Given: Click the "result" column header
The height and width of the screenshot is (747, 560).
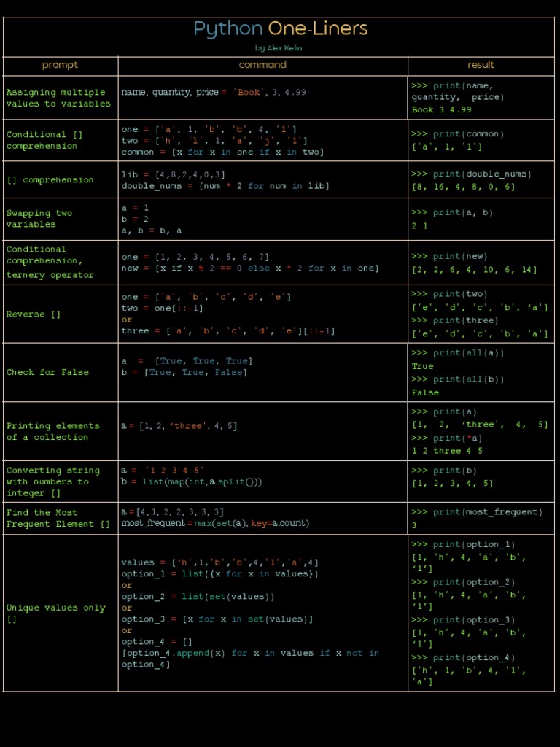Looking at the screenshot, I should pyautogui.click(x=481, y=65).
